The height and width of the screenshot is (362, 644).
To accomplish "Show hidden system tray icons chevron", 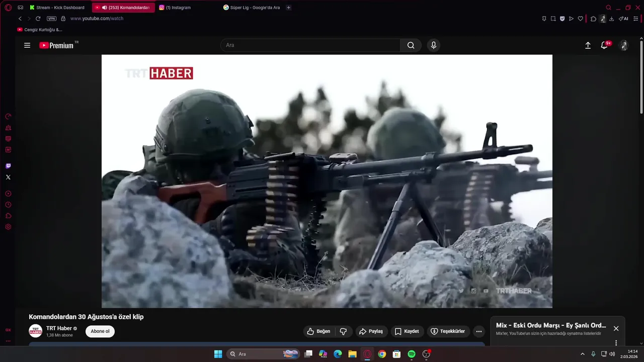I will pos(583,354).
